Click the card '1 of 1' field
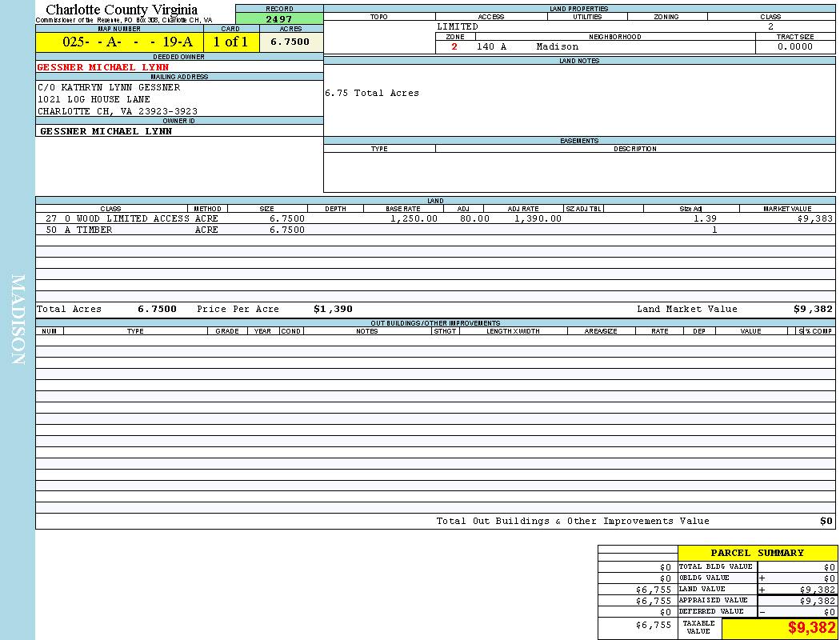Viewport: 840px width, 640px height. point(230,42)
